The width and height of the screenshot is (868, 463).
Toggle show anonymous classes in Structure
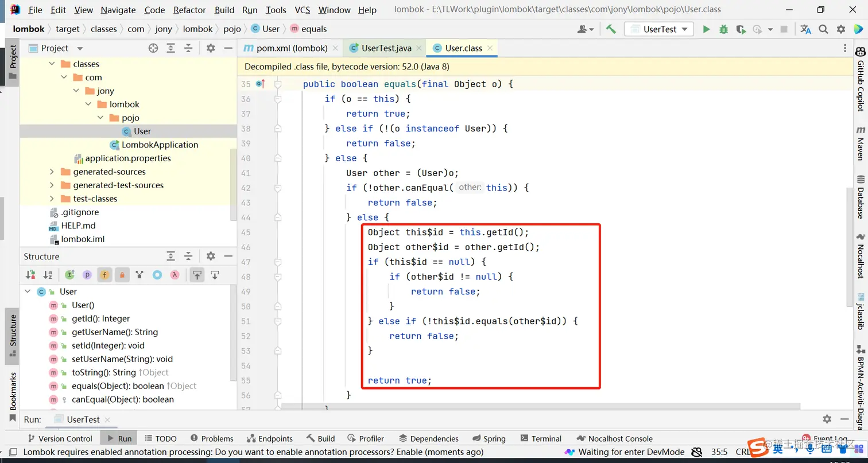157,275
